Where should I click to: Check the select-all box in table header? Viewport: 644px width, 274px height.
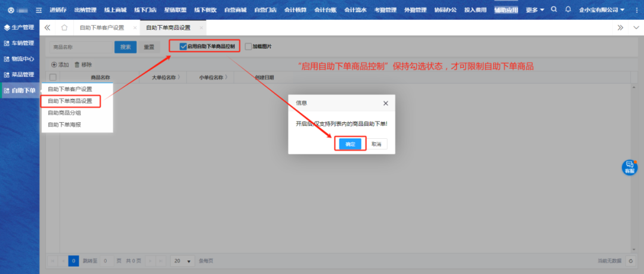click(x=53, y=77)
